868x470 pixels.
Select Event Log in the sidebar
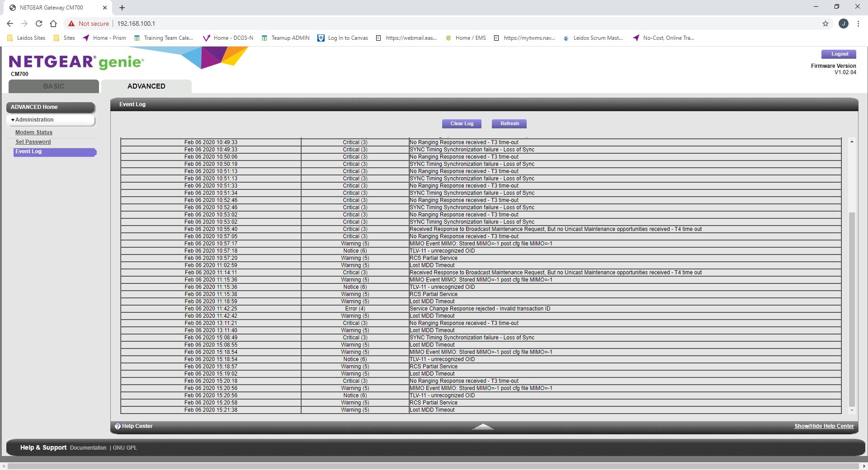55,152
